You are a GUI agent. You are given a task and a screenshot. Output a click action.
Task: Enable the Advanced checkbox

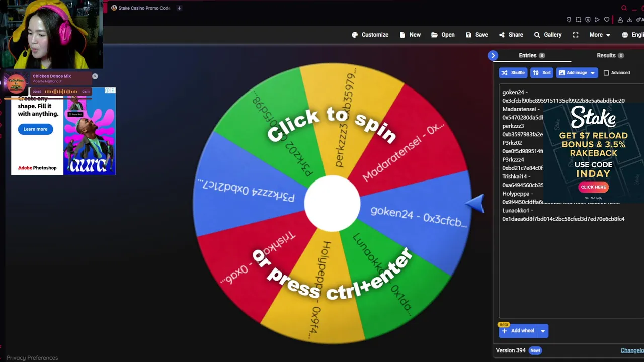point(606,73)
